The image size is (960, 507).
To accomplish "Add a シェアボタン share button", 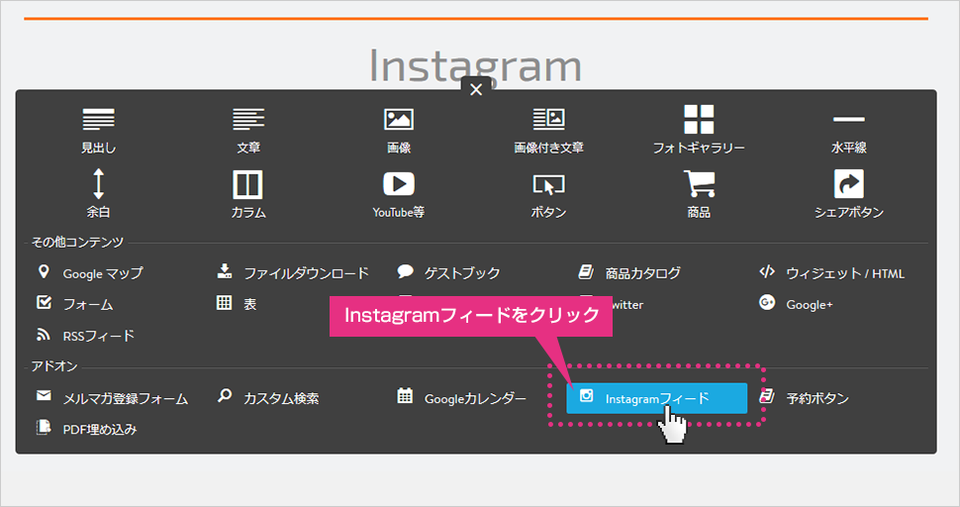I will click(x=849, y=194).
